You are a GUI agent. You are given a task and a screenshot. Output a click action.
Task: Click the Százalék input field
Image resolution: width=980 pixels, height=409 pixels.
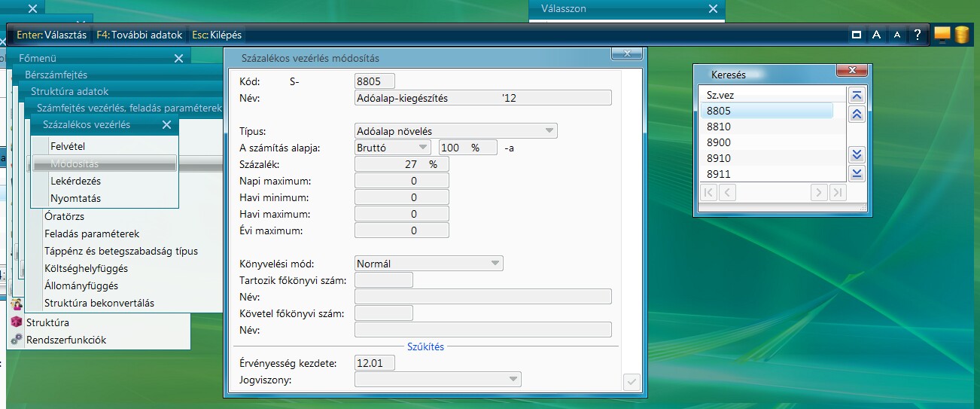pyautogui.click(x=401, y=164)
